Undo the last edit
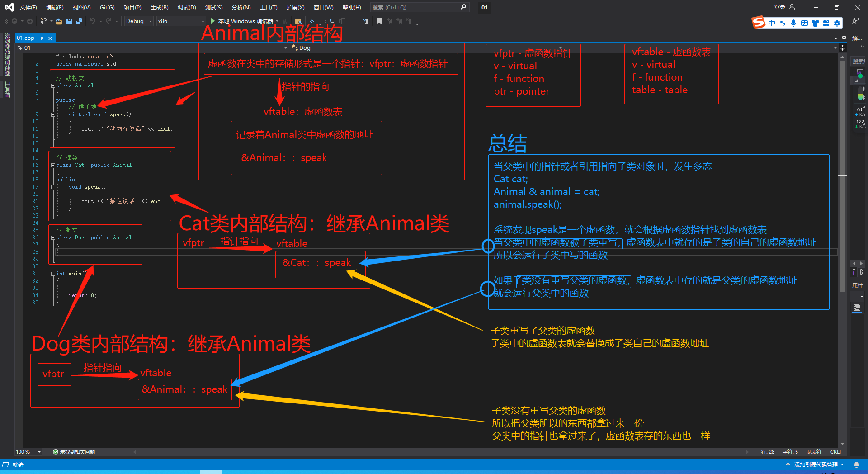 93,21
